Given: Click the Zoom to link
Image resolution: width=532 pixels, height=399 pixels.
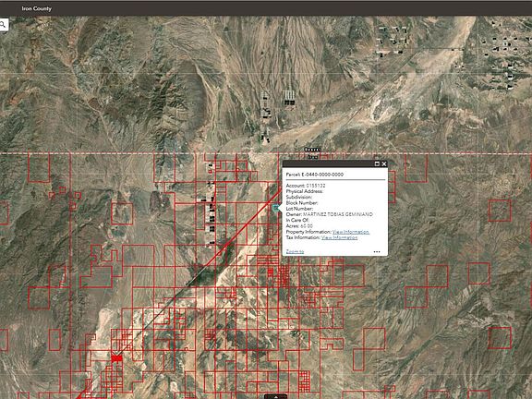Looking at the screenshot, I should click(x=295, y=251).
